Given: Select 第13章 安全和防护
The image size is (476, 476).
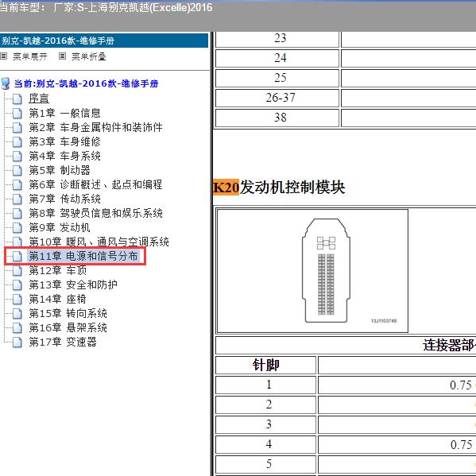Looking at the screenshot, I should tap(73, 284).
